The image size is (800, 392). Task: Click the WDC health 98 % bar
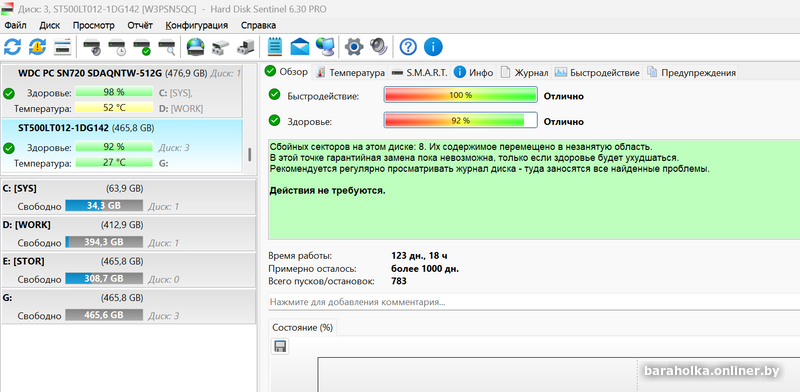114,92
